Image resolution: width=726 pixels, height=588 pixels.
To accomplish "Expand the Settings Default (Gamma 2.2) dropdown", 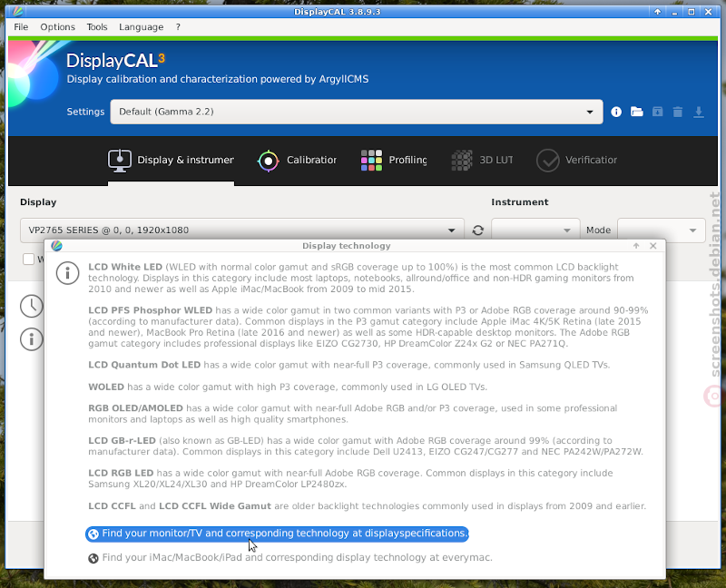I will [x=357, y=112].
